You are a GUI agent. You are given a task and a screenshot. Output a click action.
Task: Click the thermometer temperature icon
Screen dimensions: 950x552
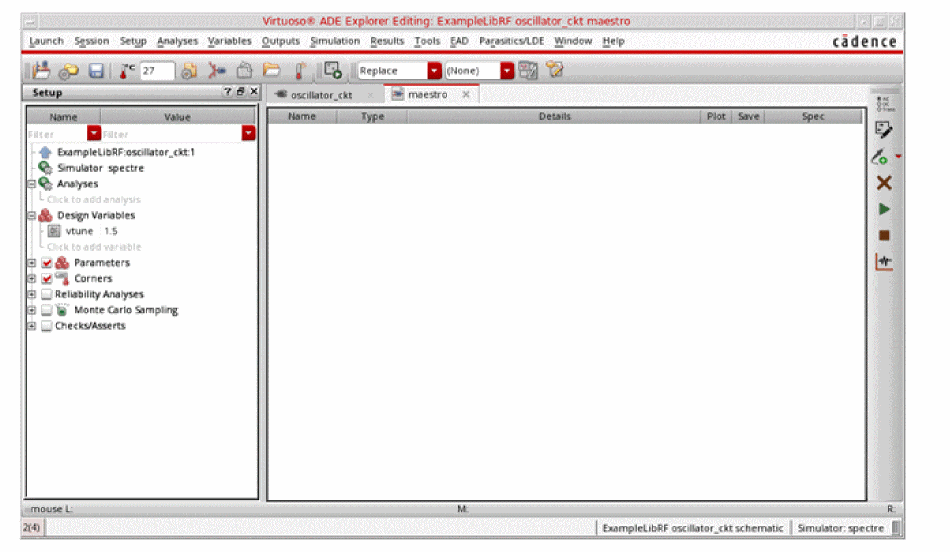tap(127, 71)
